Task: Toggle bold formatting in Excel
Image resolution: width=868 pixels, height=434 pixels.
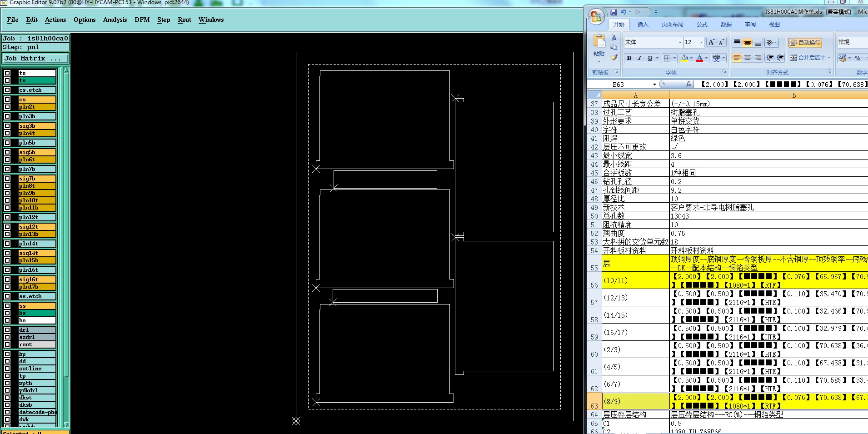Action: 629,58
